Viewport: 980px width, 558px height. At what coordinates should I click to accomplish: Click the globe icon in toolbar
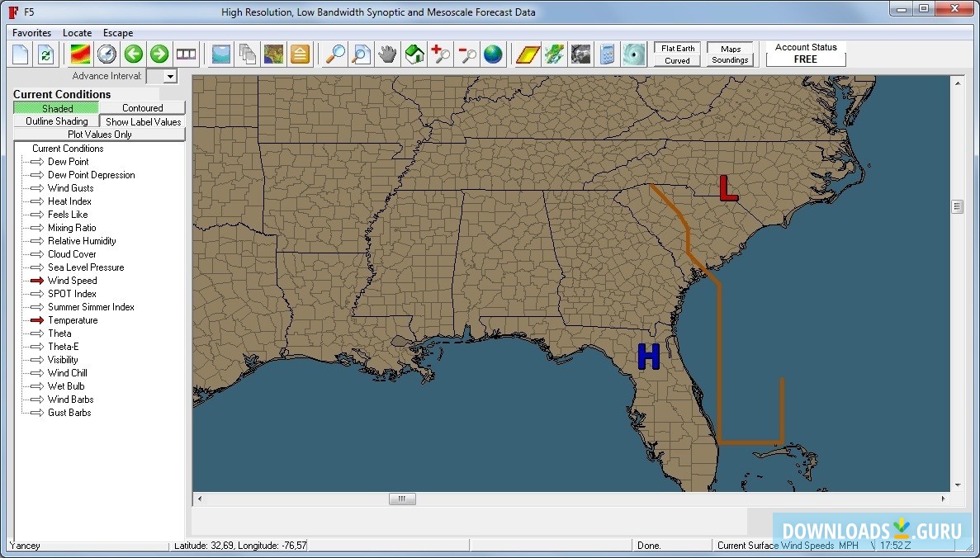tap(493, 54)
